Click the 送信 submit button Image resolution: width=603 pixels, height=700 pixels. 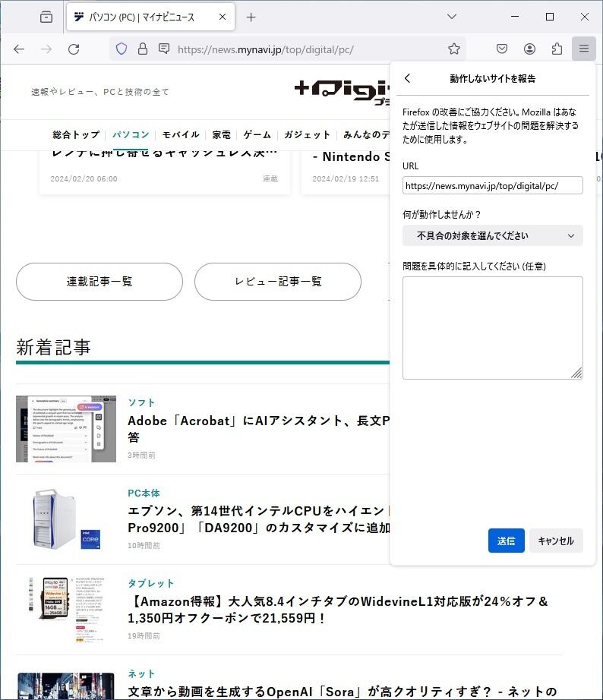(506, 541)
